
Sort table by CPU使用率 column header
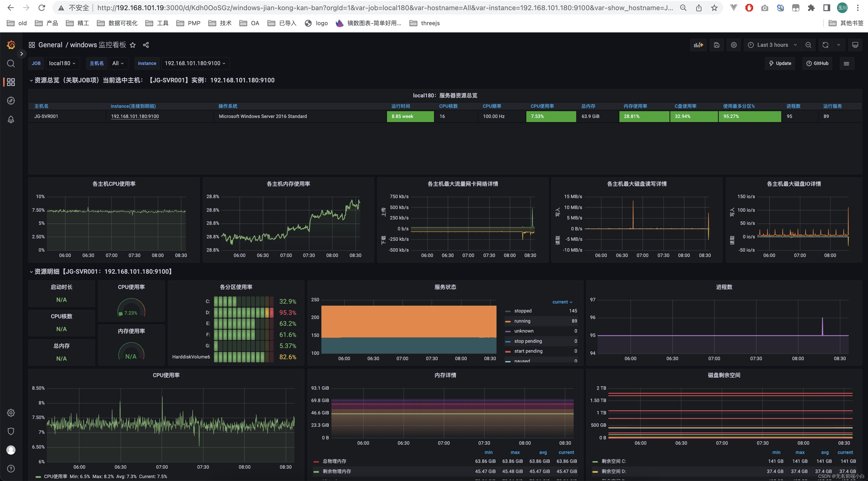tap(542, 106)
